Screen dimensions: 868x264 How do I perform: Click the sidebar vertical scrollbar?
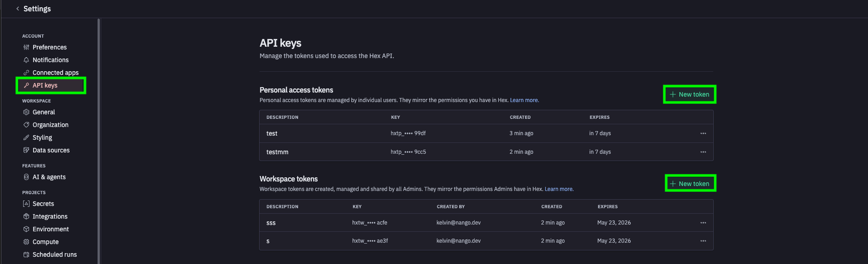(98, 141)
